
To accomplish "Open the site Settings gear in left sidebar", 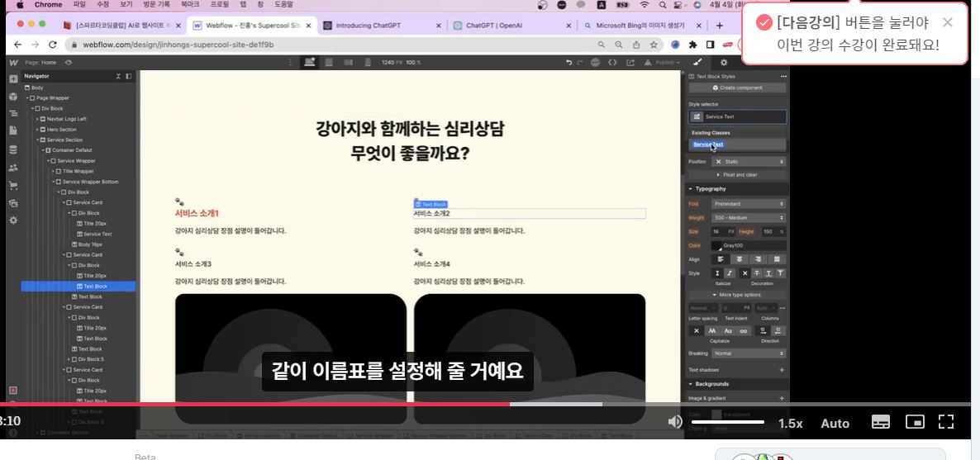I will [13, 221].
